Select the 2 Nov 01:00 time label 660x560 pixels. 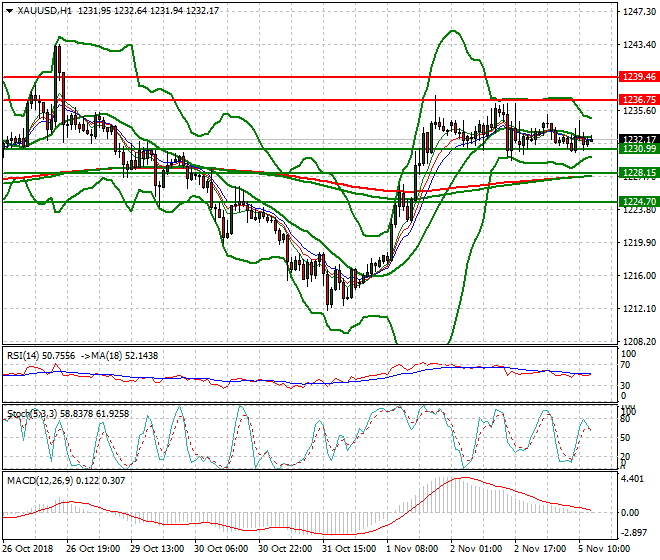coord(476,549)
